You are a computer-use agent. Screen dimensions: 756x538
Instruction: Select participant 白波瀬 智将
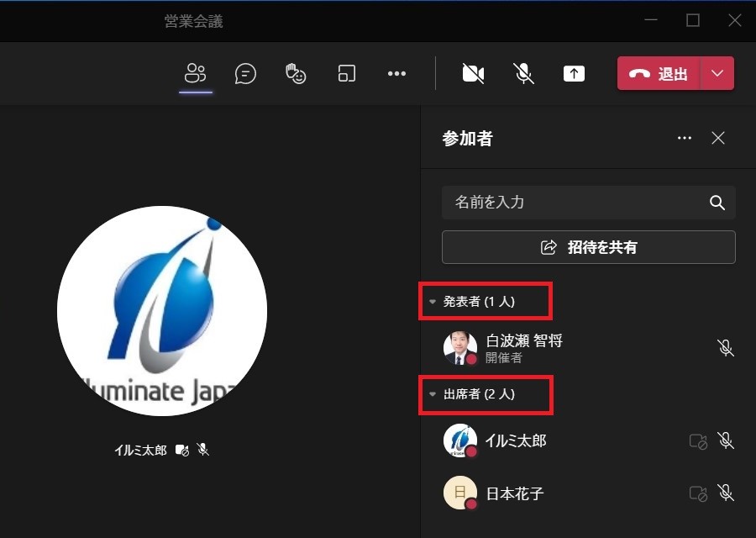(589, 348)
